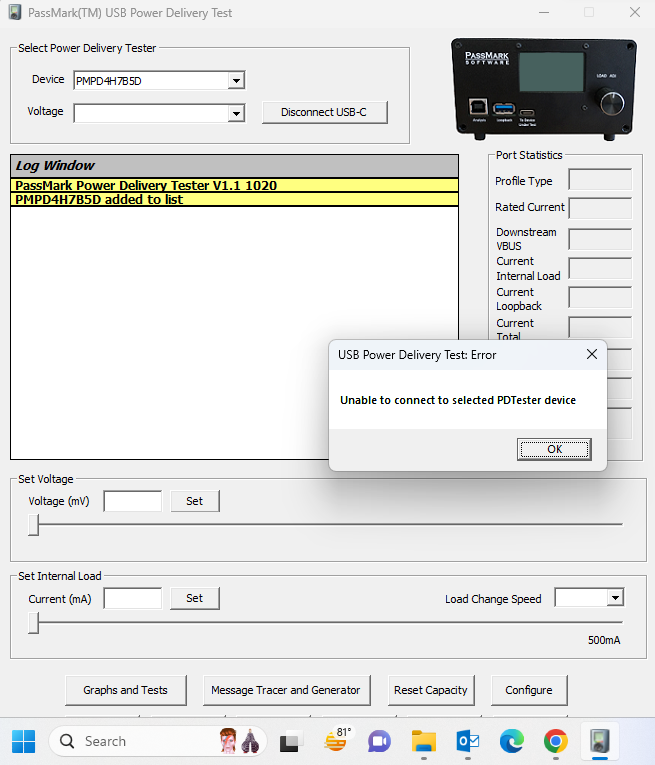
Task: Click the Current Loopback field
Action: (x=600, y=298)
